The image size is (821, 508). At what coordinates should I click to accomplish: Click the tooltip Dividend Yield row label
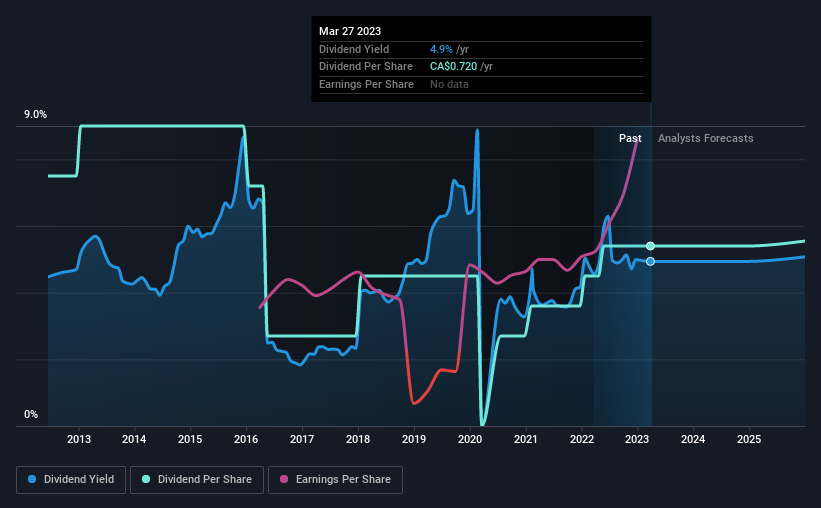354,49
